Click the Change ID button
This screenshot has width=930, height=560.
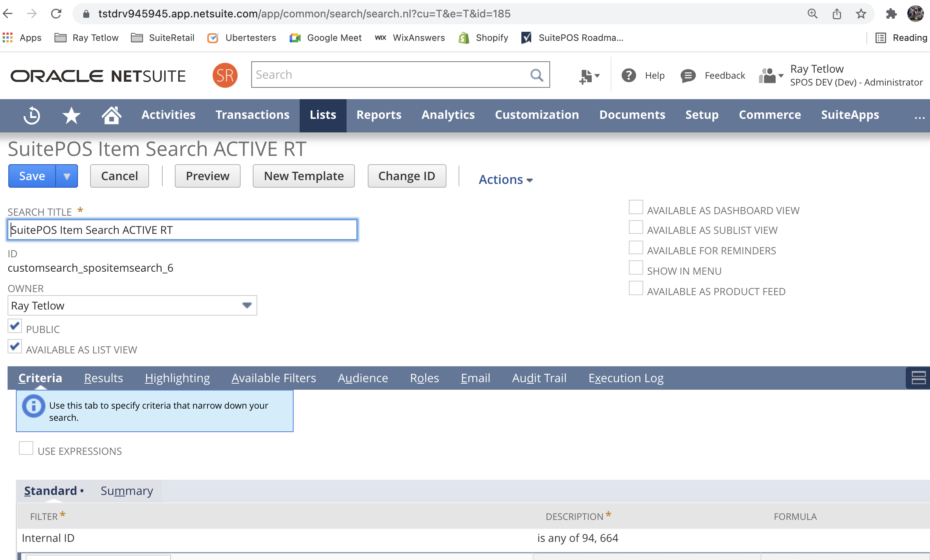(406, 176)
